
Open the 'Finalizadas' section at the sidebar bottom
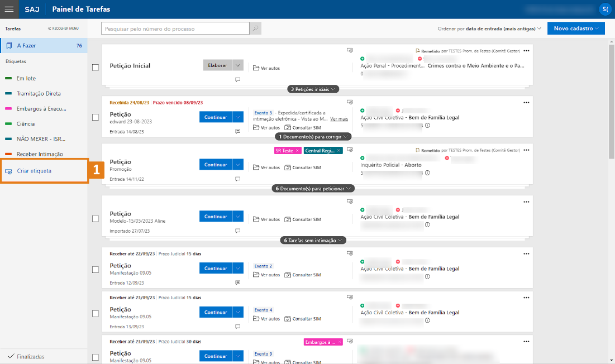[x=30, y=356]
